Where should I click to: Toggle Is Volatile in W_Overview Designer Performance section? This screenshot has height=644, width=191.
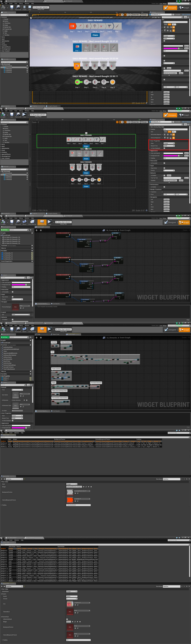click(x=164, y=187)
